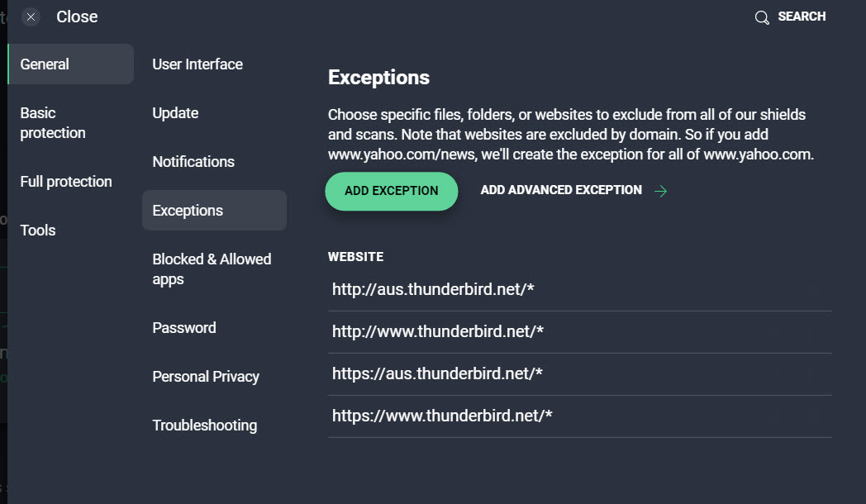The image size is (866, 504).
Task: Click the X close icon
Action: coord(31,17)
